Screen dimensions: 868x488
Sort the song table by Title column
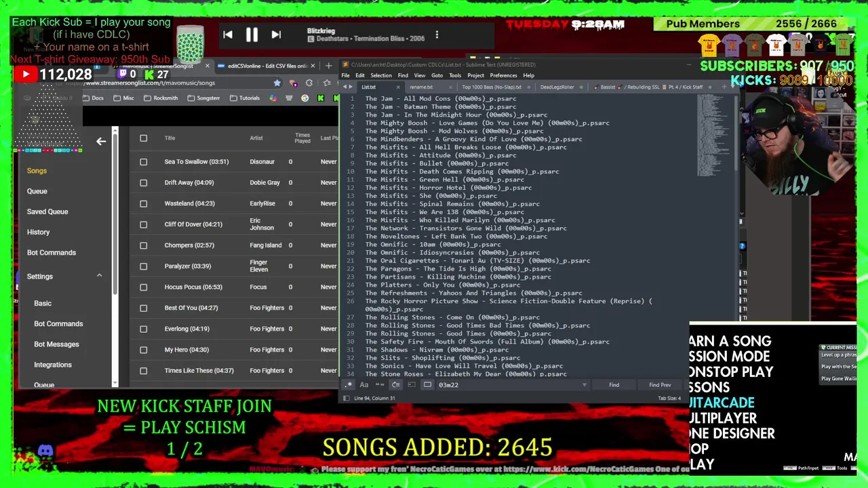coord(170,138)
